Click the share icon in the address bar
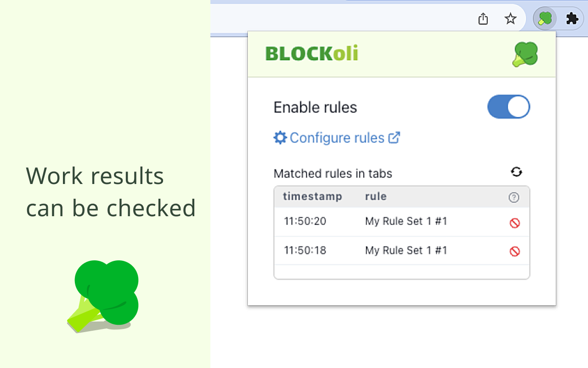Image resolution: width=588 pixels, height=368 pixels. 483,19
